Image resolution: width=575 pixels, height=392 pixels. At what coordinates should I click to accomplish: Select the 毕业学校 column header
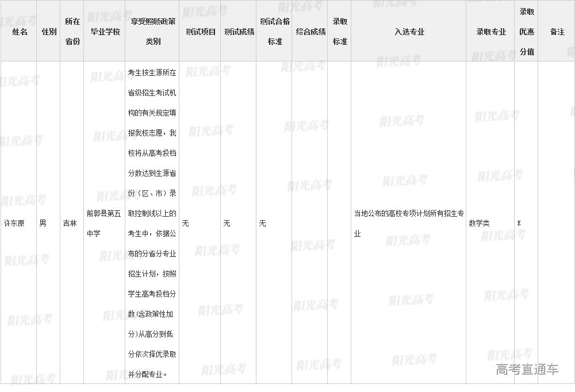(x=105, y=32)
